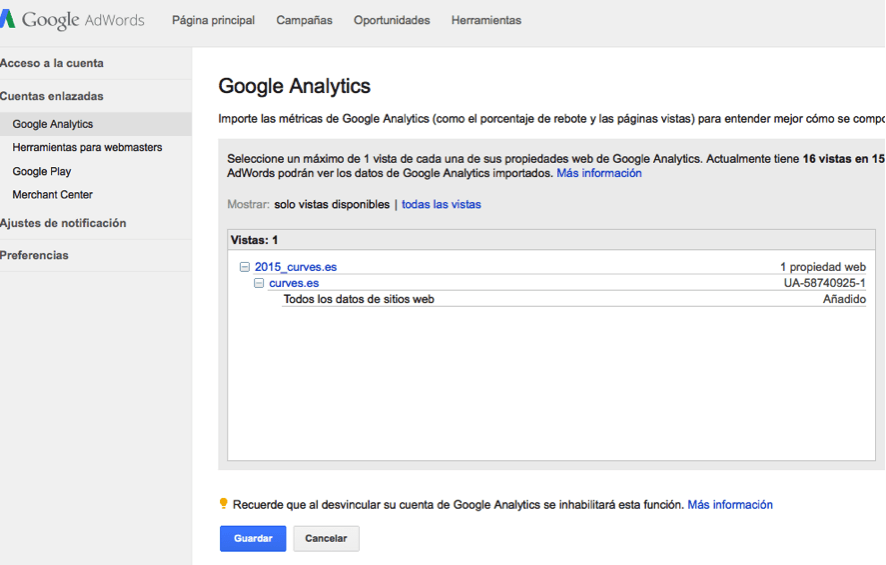Click the Google Analytics page heading

294,86
